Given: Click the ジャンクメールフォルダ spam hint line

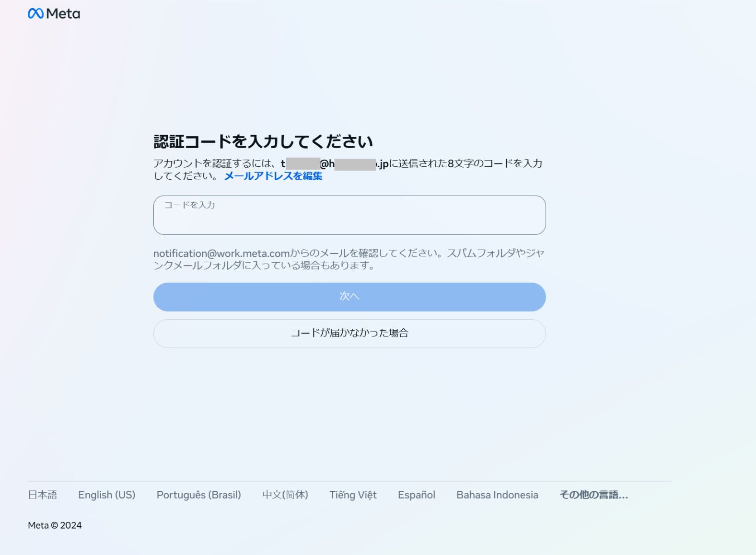Looking at the screenshot, I should (x=264, y=266).
